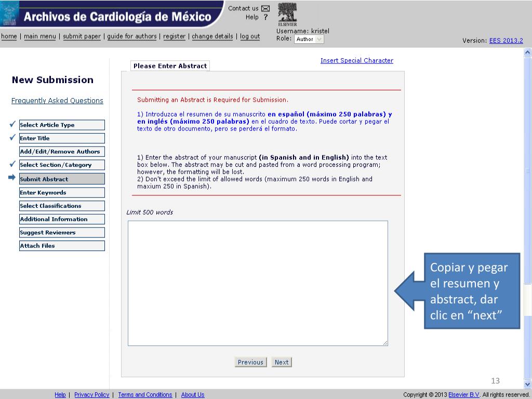Open Add/Edit/Remove Authors step
The image size is (532, 399).
pyautogui.click(x=62, y=151)
